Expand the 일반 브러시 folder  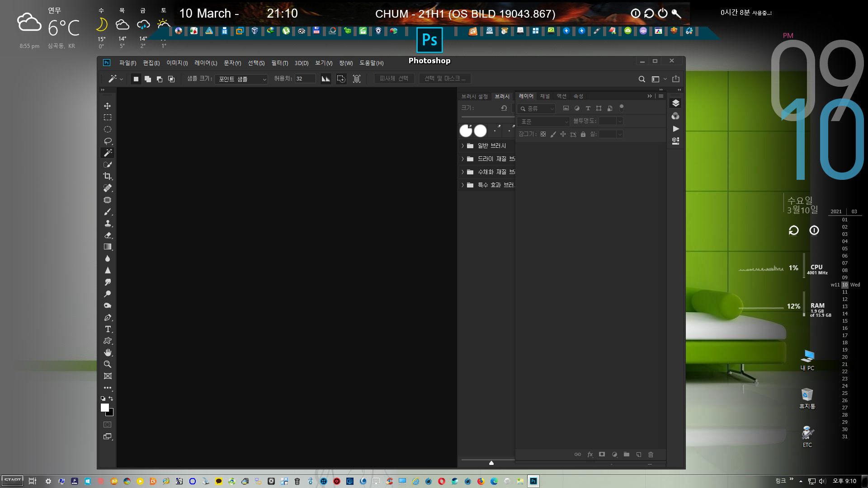point(462,145)
